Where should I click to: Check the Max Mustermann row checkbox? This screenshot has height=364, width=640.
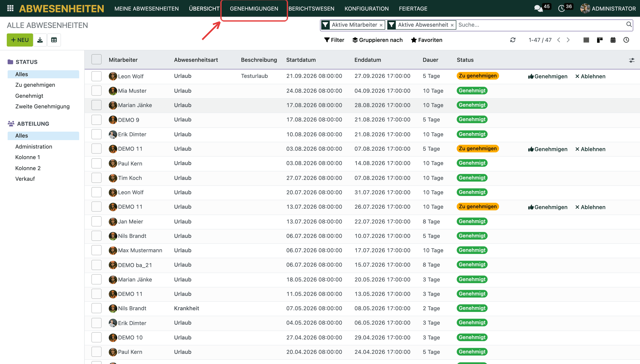click(97, 250)
